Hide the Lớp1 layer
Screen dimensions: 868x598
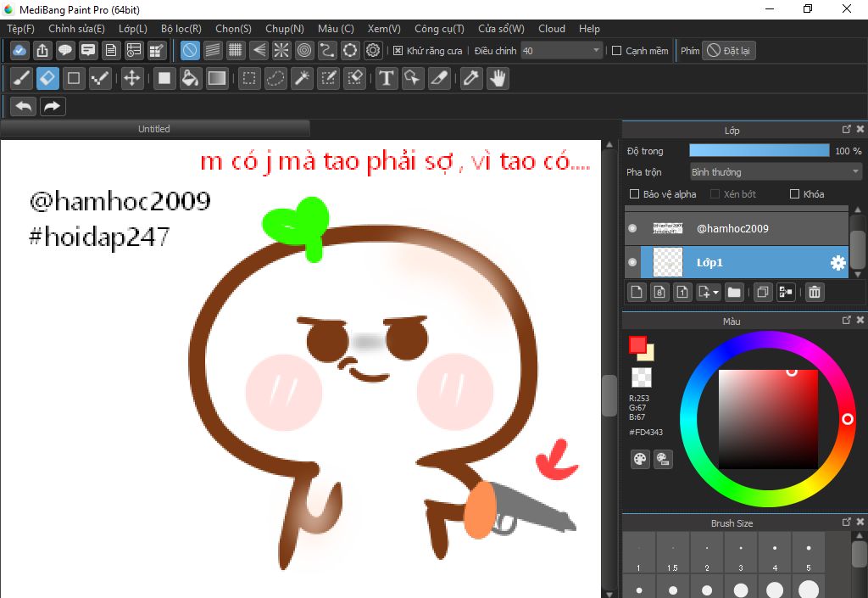click(632, 262)
